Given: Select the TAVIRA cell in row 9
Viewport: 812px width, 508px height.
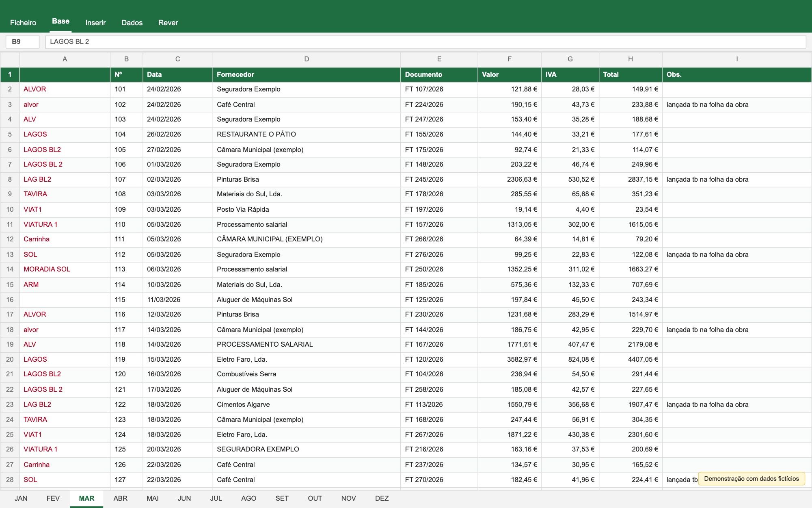Looking at the screenshot, I should 65,194.
